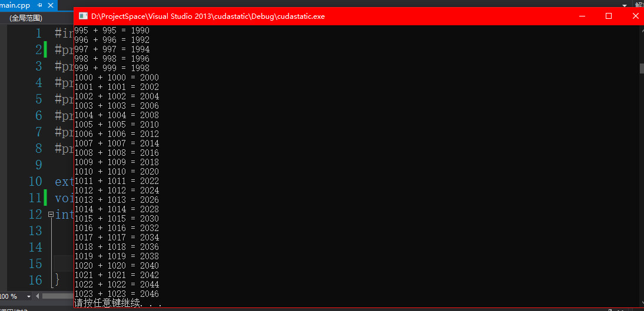Switch to the main.cpp tab
Screen dimensions: 644x311
[x=15, y=5]
